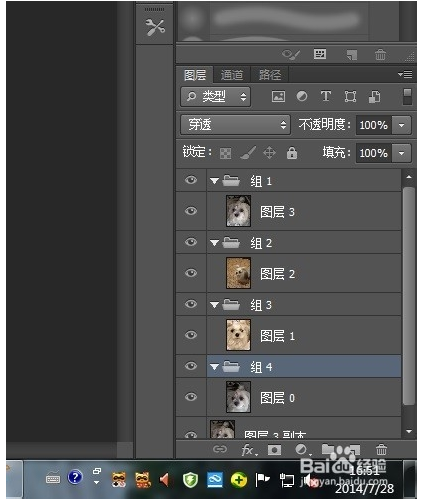Select layer name 图层 3

point(277,212)
